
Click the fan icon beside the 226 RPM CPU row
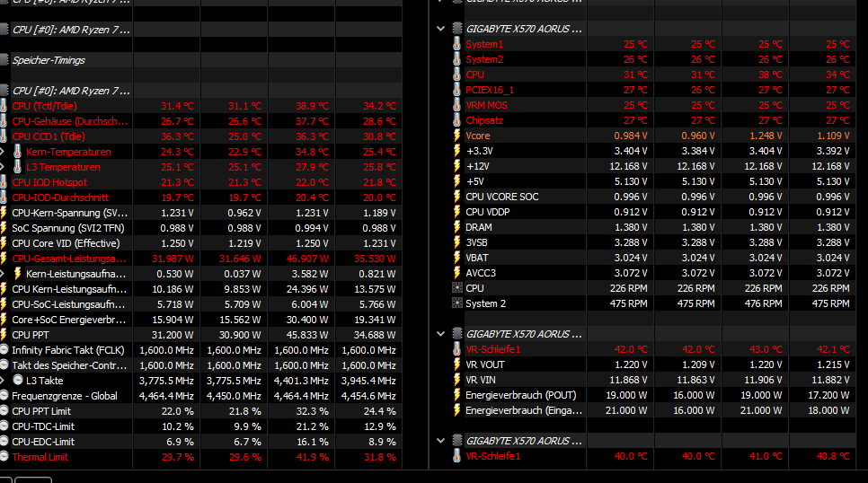(x=456, y=288)
